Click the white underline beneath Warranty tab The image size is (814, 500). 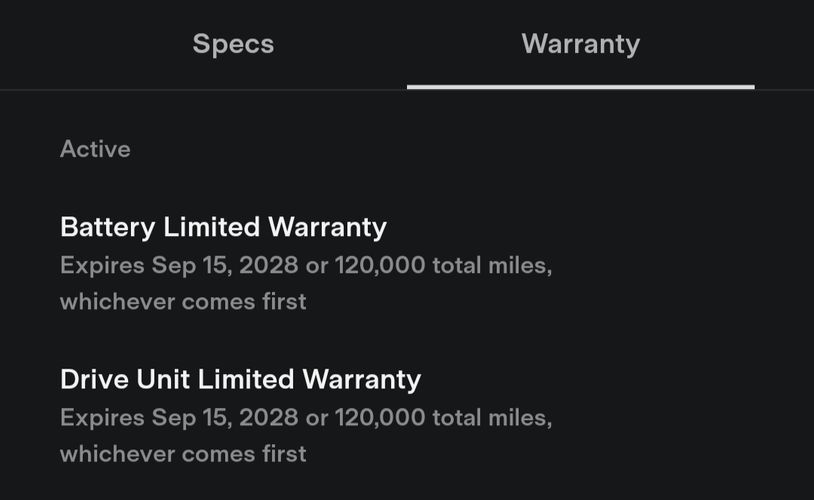click(580, 87)
